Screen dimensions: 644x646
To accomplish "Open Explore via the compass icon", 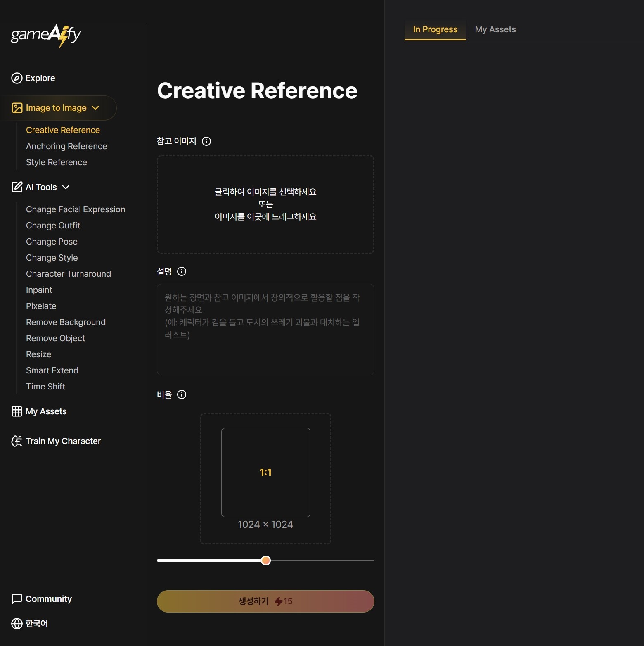I will [x=17, y=78].
